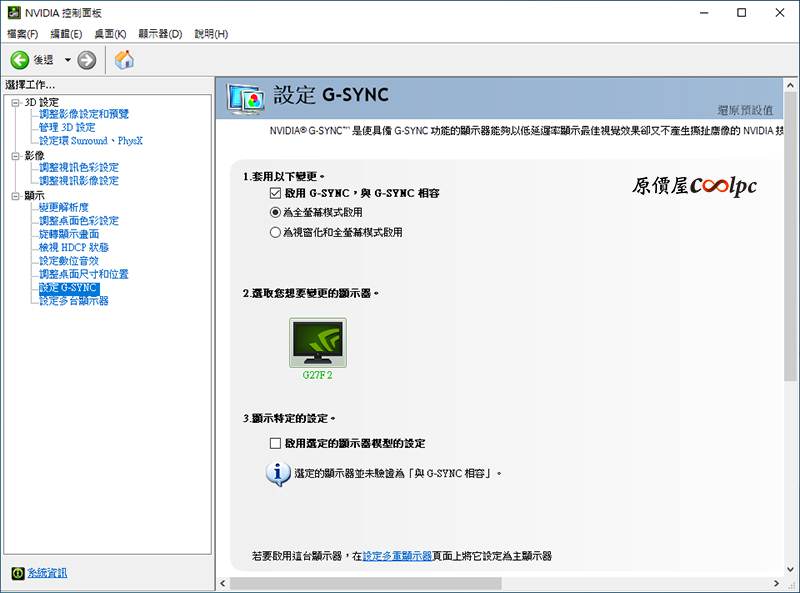Click the 顯示 category label
The image size is (800, 593).
34,195
